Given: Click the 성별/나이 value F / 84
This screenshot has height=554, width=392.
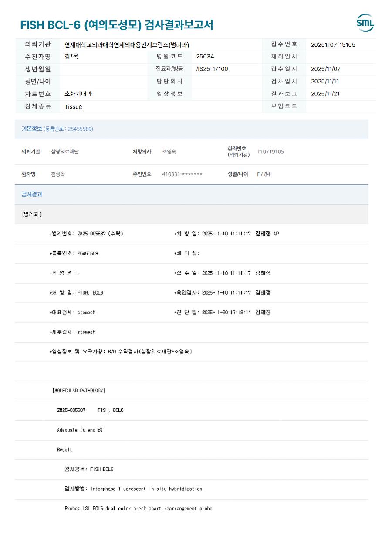Looking at the screenshot, I should click(x=264, y=174).
